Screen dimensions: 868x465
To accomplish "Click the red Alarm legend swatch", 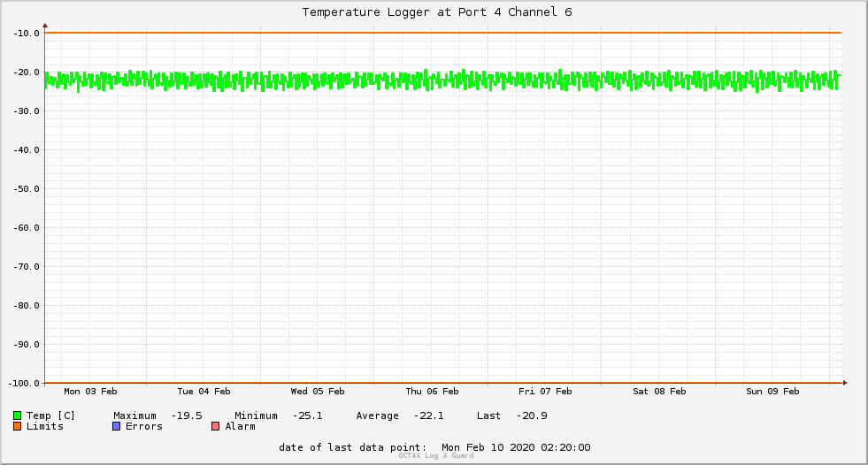I will tap(215, 426).
